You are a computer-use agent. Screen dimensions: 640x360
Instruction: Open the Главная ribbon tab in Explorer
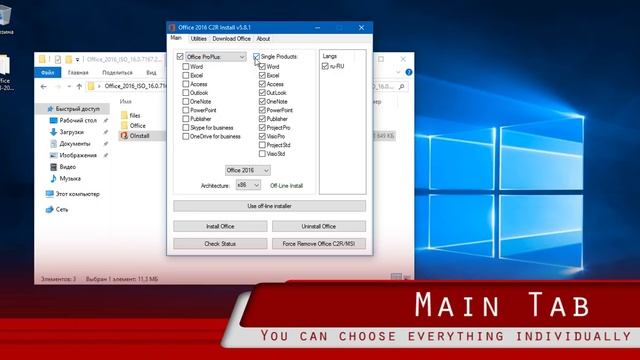[78, 72]
